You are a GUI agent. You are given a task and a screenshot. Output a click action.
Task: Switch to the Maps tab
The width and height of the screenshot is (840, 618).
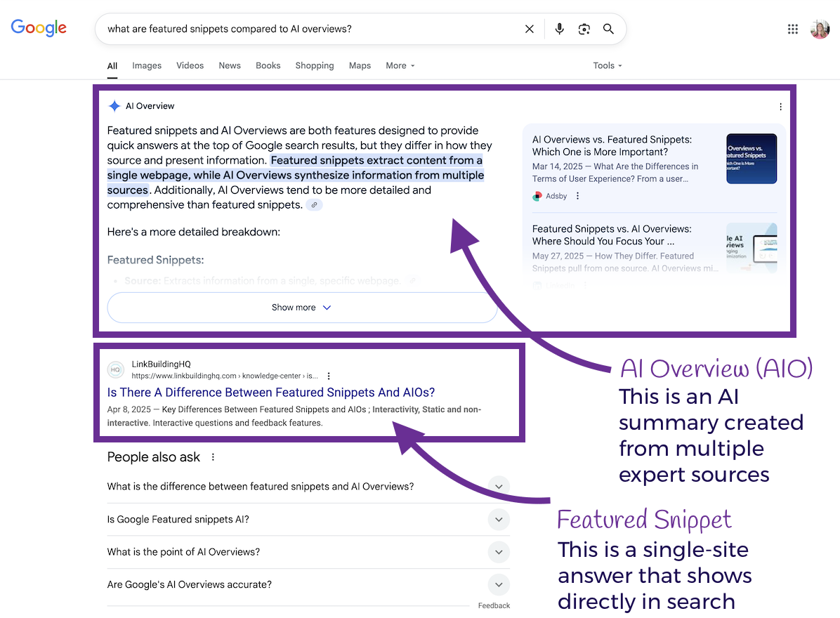coord(360,65)
